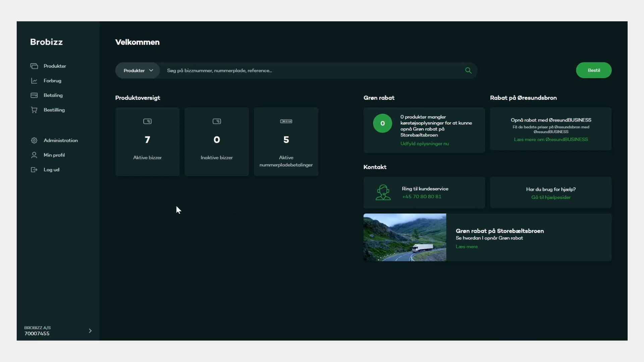Open the Gå til hjælpesider link

click(x=551, y=197)
